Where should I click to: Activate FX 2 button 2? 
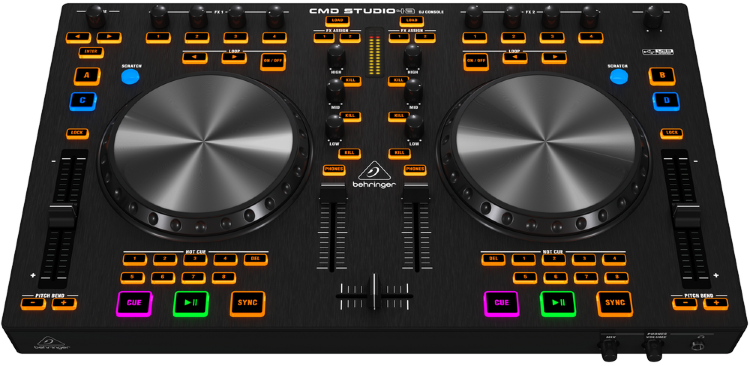click(513, 37)
